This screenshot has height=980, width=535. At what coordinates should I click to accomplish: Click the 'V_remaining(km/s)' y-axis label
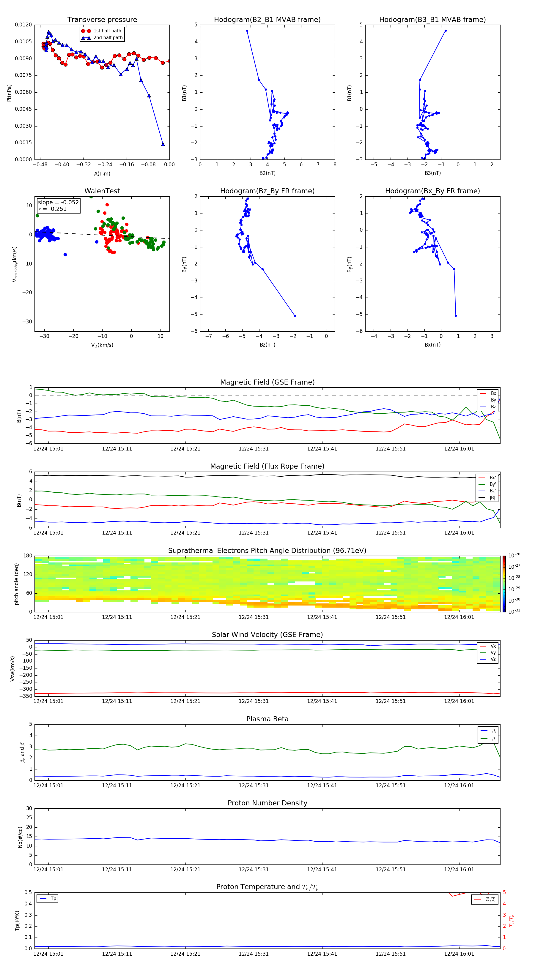tap(15, 264)
